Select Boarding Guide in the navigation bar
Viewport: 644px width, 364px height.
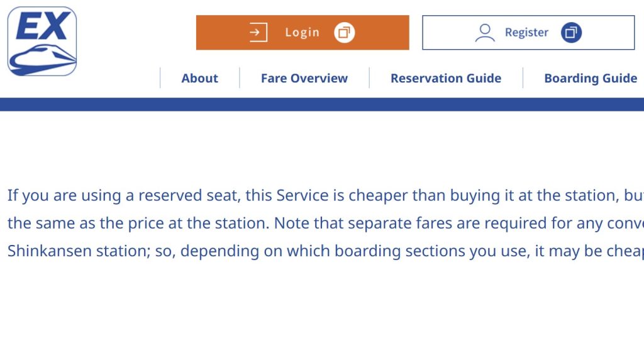click(x=590, y=79)
